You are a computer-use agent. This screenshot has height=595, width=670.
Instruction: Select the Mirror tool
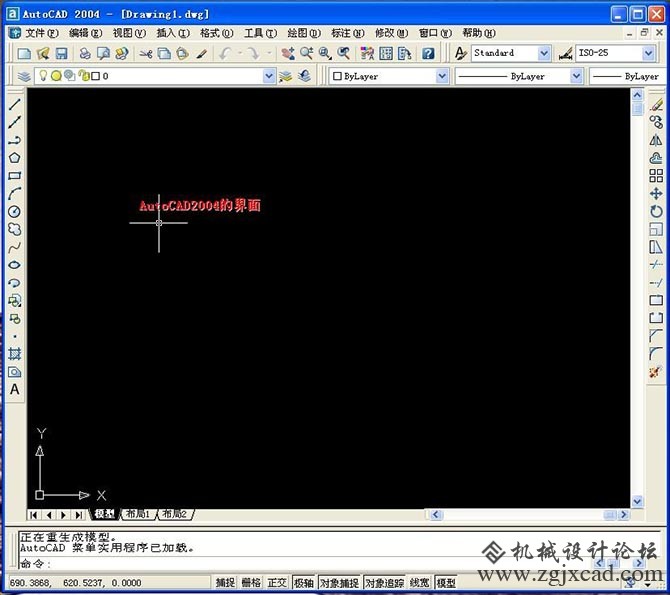(656, 140)
